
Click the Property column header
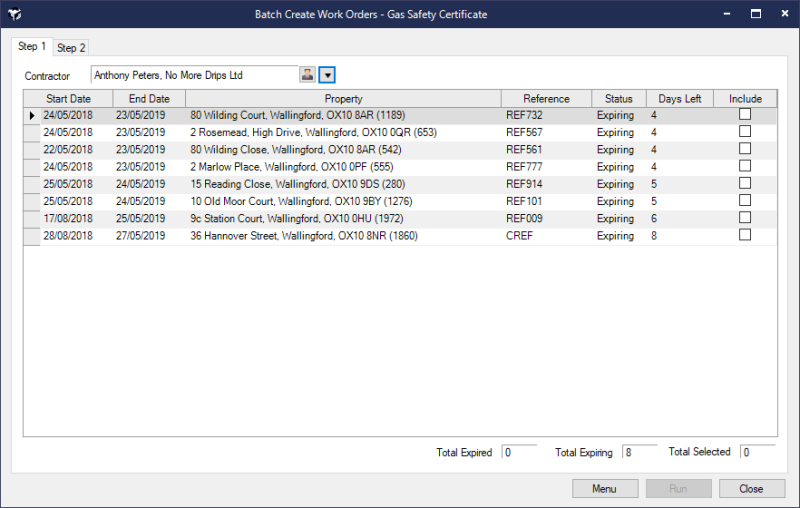click(x=343, y=98)
